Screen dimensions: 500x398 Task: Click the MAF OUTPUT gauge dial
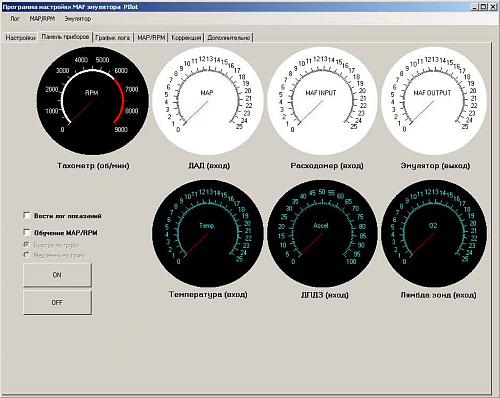[x=434, y=101]
